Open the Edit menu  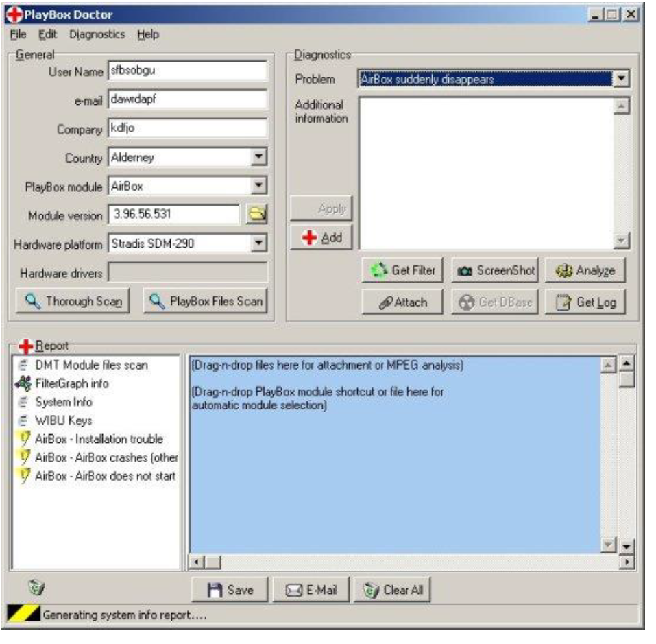coord(48,35)
